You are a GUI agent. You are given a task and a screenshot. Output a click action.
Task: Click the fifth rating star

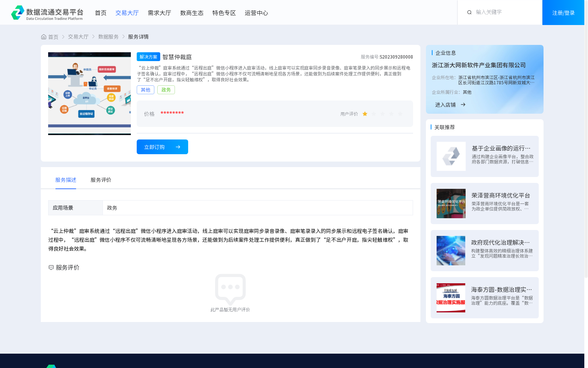[x=400, y=114]
